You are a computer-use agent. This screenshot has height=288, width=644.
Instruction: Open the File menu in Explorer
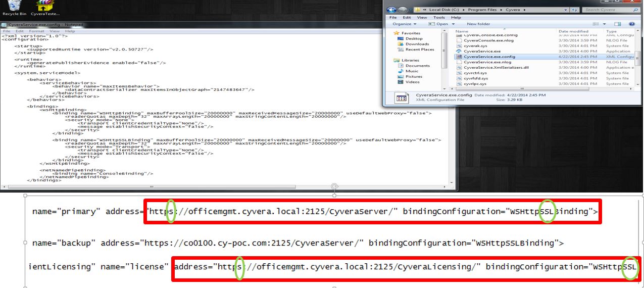(x=393, y=17)
